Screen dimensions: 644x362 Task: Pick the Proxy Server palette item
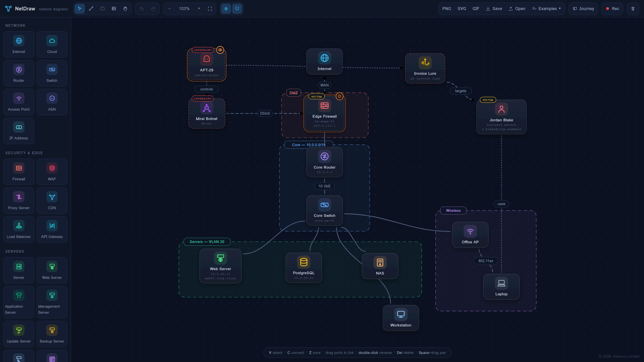coord(19,201)
